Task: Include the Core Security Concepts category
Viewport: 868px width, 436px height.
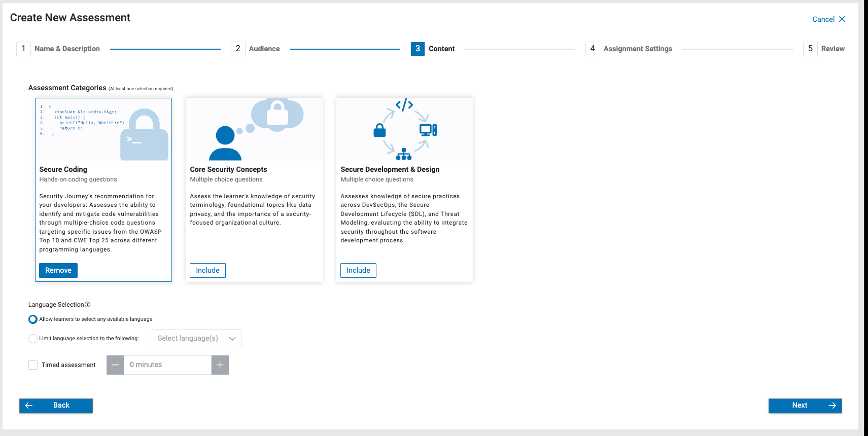Action: tap(207, 271)
